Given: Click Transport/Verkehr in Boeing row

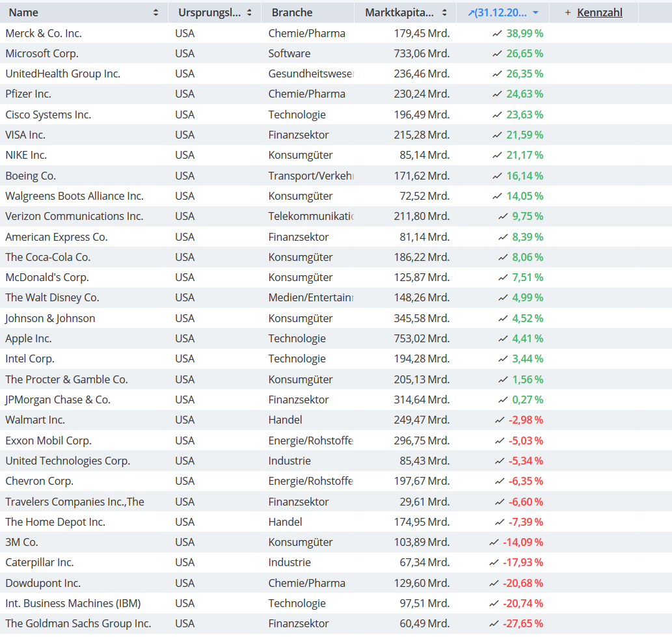Looking at the screenshot, I should (311, 176).
